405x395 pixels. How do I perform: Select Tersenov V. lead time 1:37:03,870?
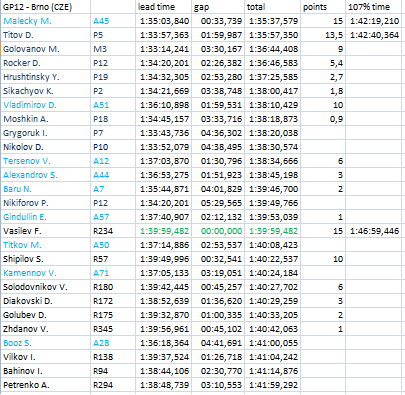(163, 161)
